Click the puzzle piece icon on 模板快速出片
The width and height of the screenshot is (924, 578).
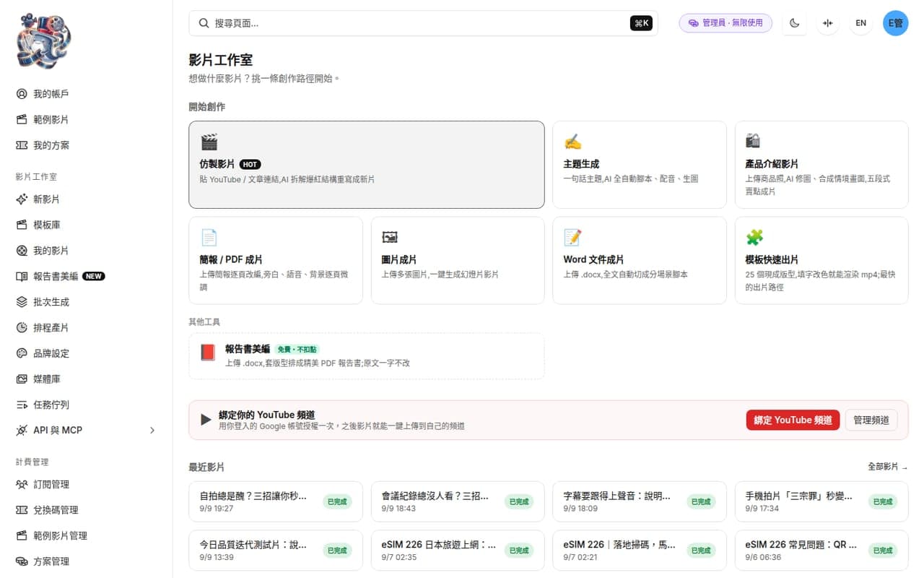pyautogui.click(x=754, y=237)
